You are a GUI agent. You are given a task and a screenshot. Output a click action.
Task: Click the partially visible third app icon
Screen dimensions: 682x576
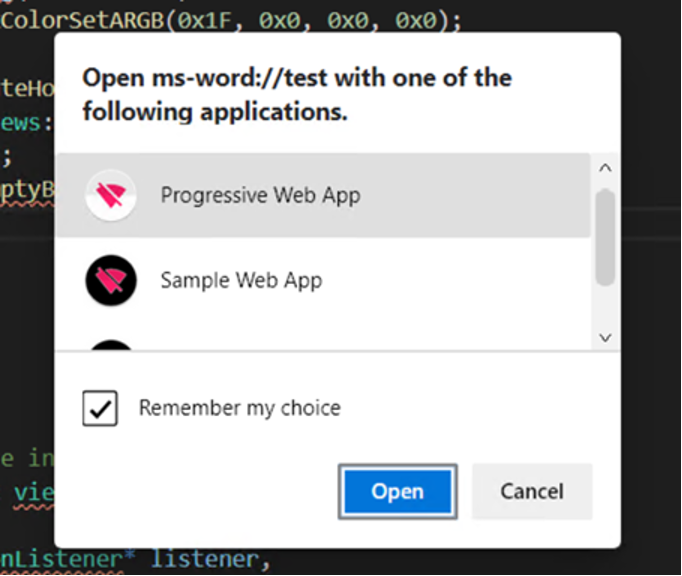click(x=111, y=345)
